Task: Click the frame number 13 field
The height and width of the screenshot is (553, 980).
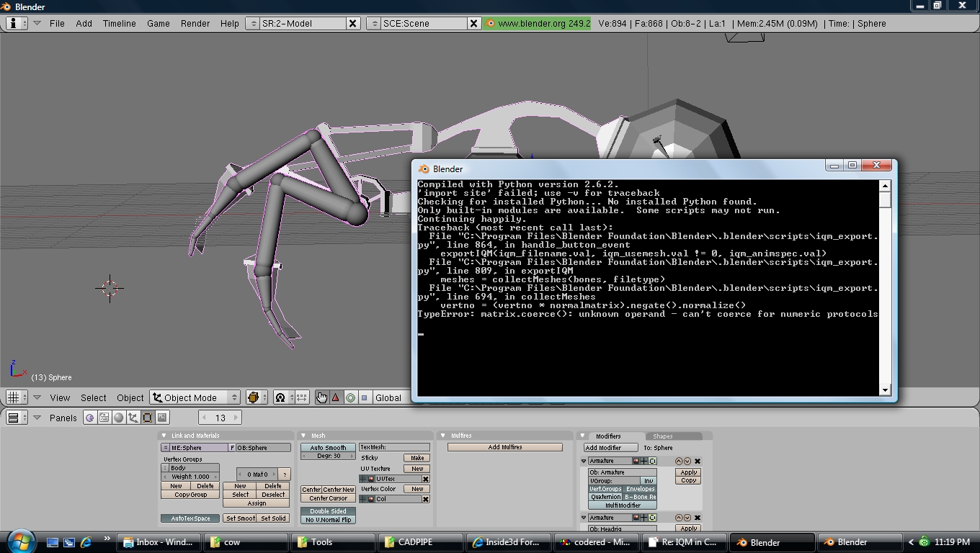Action: [220, 418]
